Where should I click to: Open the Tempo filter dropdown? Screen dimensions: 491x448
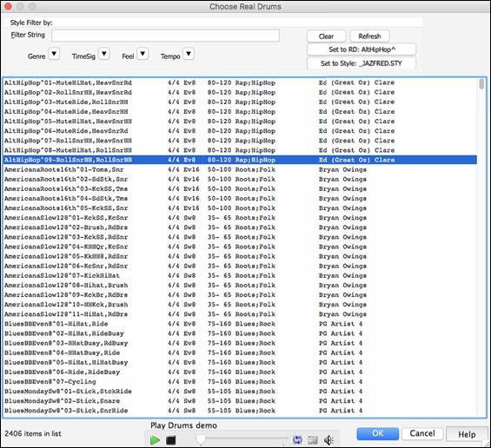pos(189,54)
